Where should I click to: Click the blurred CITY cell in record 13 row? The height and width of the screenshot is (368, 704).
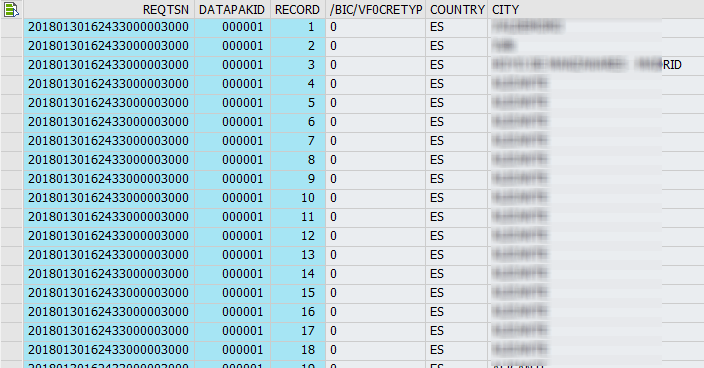pyautogui.click(x=596, y=255)
